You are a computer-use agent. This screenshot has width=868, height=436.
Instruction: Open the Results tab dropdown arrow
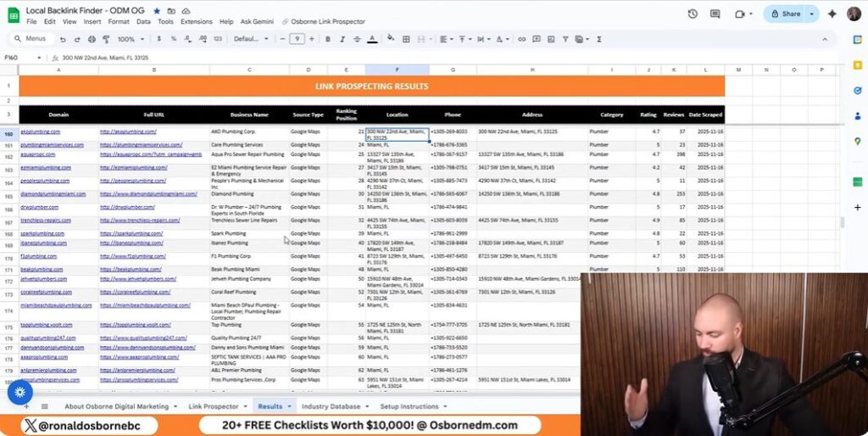(x=289, y=406)
